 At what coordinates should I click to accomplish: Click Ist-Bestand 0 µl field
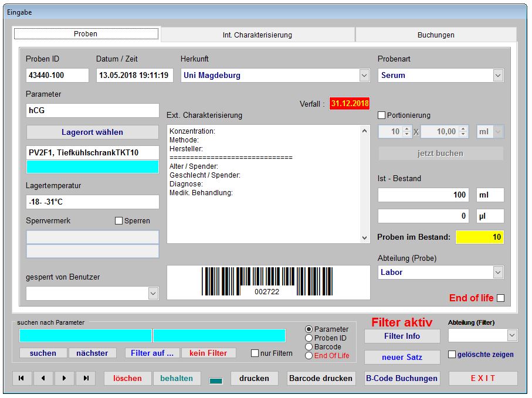point(423,216)
